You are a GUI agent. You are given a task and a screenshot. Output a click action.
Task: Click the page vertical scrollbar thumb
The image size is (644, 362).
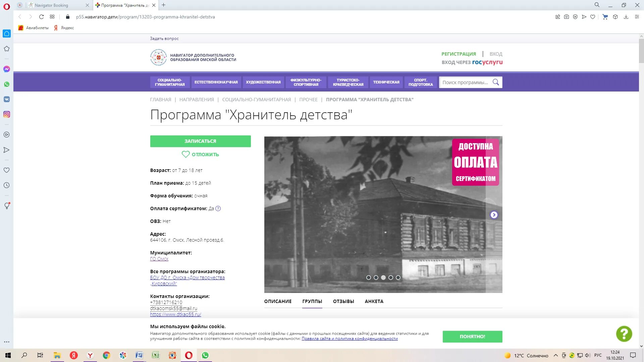tap(641, 50)
